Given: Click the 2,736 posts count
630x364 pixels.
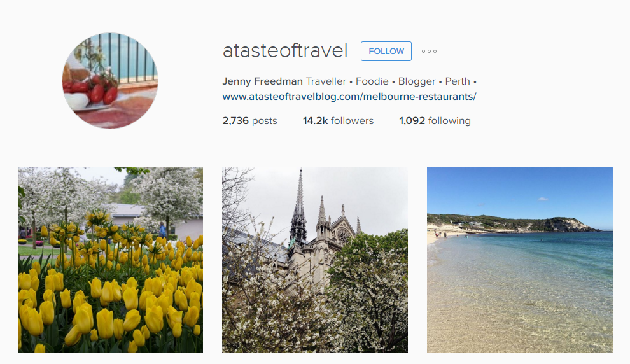Looking at the screenshot, I should coord(249,120).
